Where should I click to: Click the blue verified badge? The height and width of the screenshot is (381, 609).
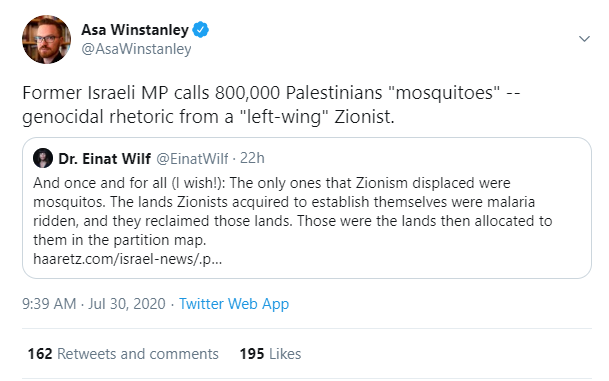pos(200,30)
